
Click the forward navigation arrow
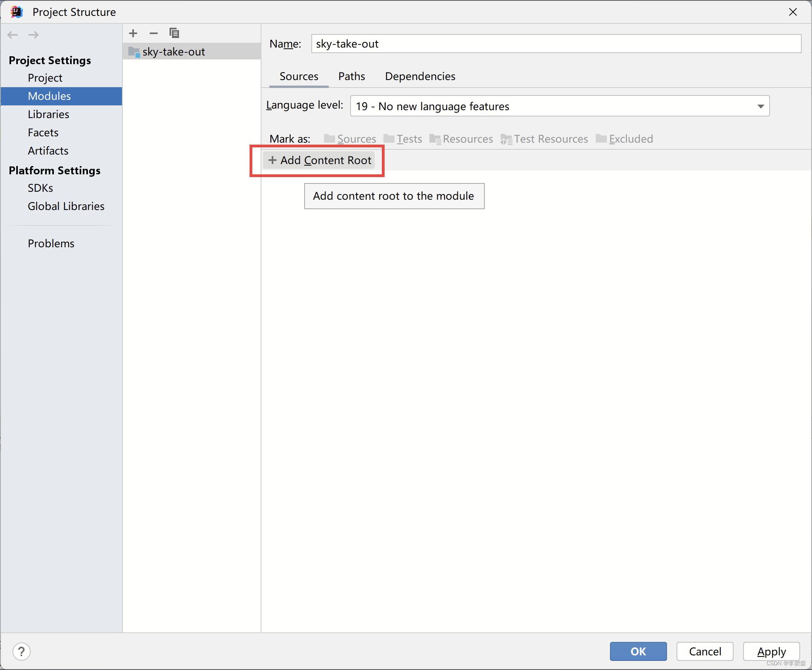coord(34,35)
